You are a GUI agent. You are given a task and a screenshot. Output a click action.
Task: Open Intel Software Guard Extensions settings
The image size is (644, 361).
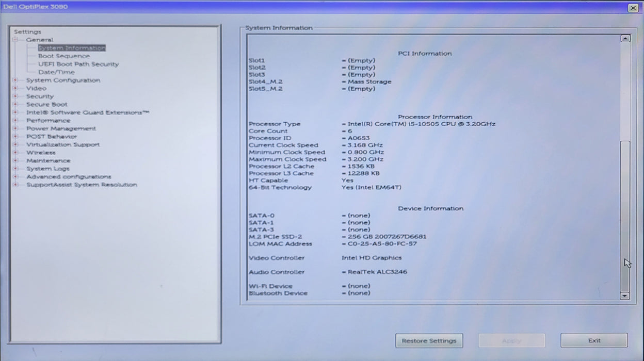pos(88,112)
